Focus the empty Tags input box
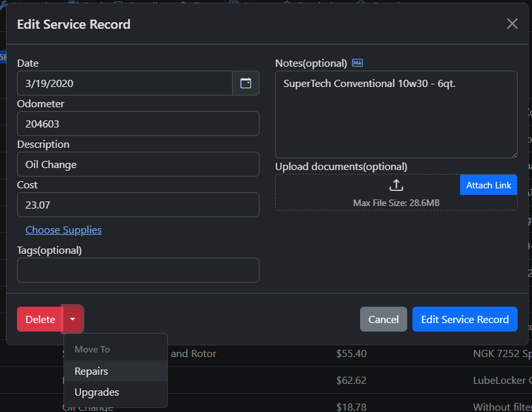Viewport: 532px width, 412px height. [138, 270]
